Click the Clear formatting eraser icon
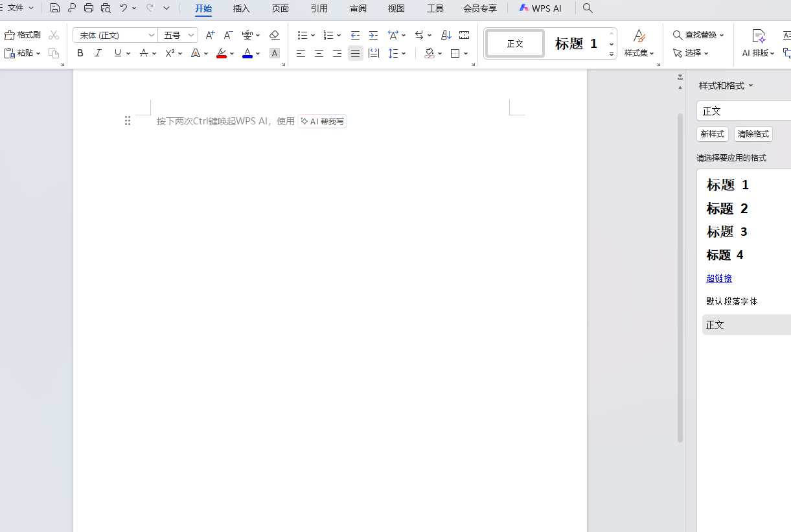 pos(274,35)
